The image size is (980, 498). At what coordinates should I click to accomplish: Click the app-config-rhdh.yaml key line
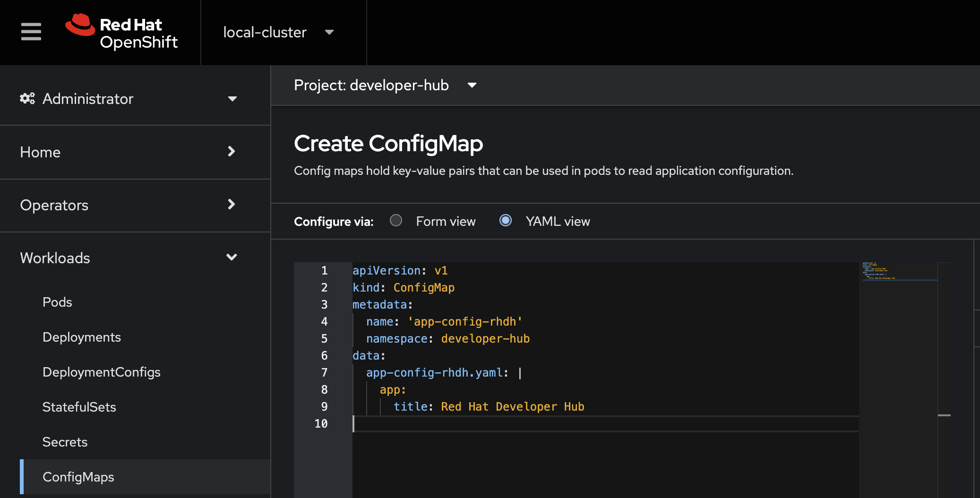tap(444, 373)
